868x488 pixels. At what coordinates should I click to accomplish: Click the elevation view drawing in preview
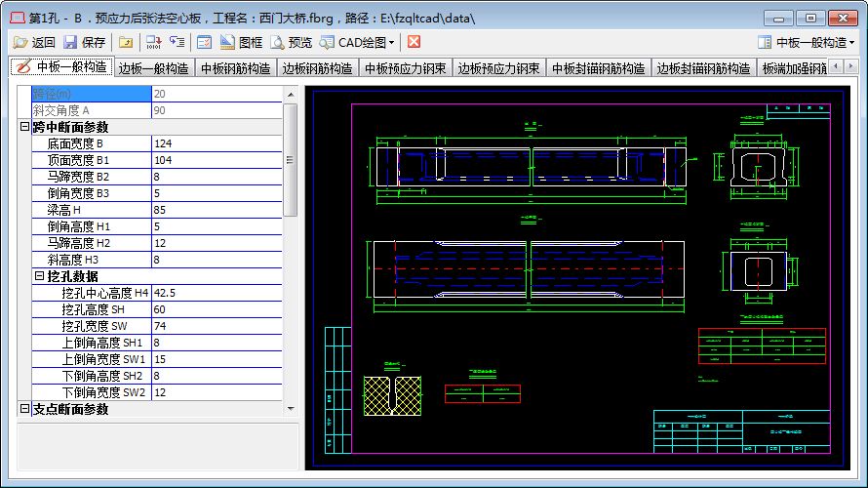click(x=530, y=168)
